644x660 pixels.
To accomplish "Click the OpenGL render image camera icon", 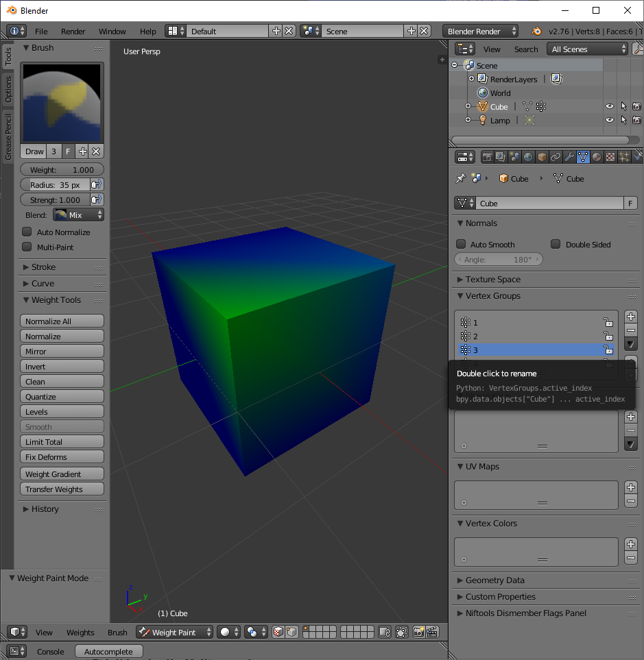I will 418,632.
